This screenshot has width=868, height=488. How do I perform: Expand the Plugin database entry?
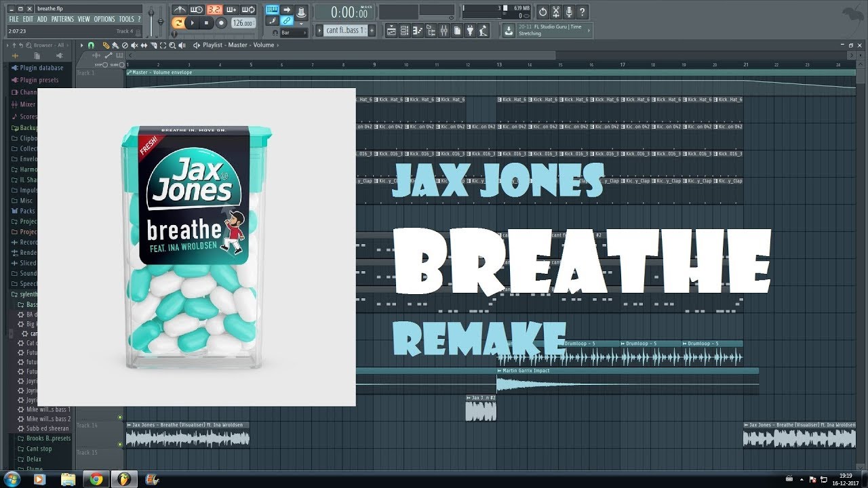tap(37, 68)
